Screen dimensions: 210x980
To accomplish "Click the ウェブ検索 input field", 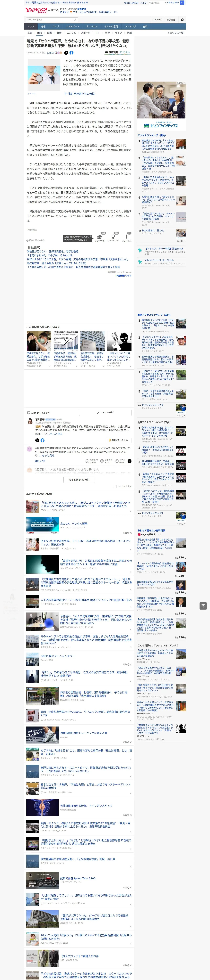I will click(x=156, y=3).
